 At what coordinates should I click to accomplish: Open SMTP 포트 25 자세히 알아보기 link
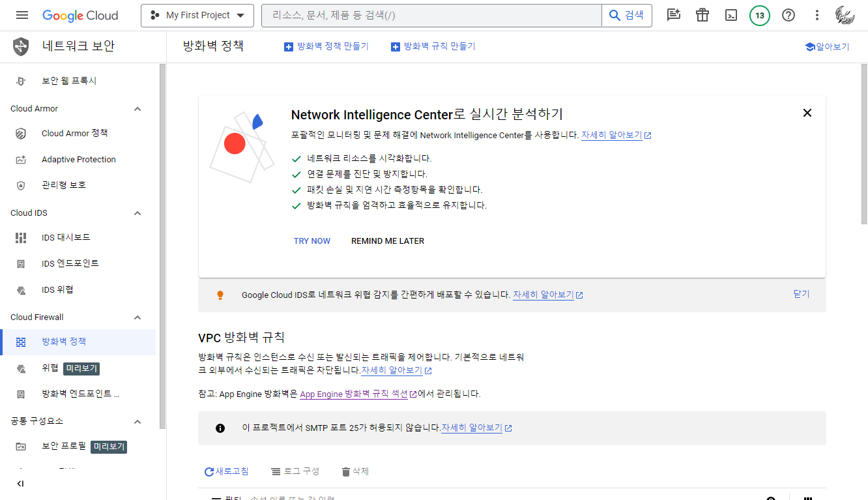click(x=477, y=428)
